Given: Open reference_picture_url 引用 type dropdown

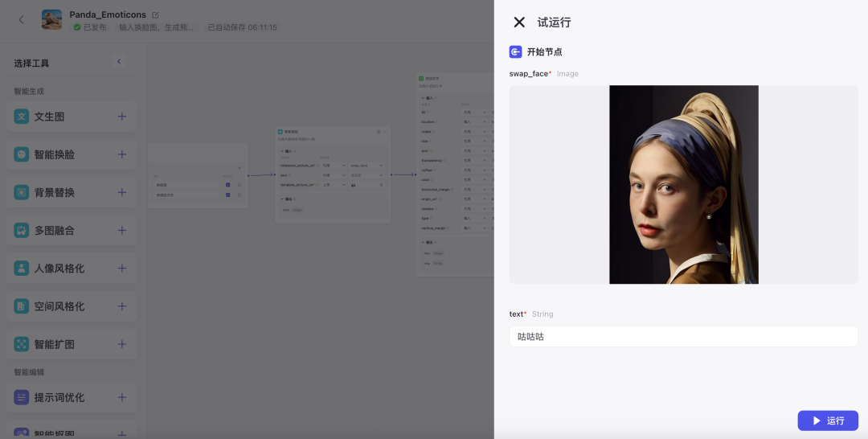Looking at the screenshot, I should [334, 166].
